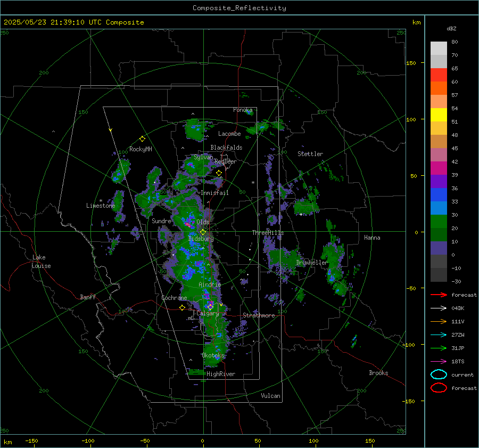Click the Limestone label on map
479x448 pixels.
pos(101,206)
